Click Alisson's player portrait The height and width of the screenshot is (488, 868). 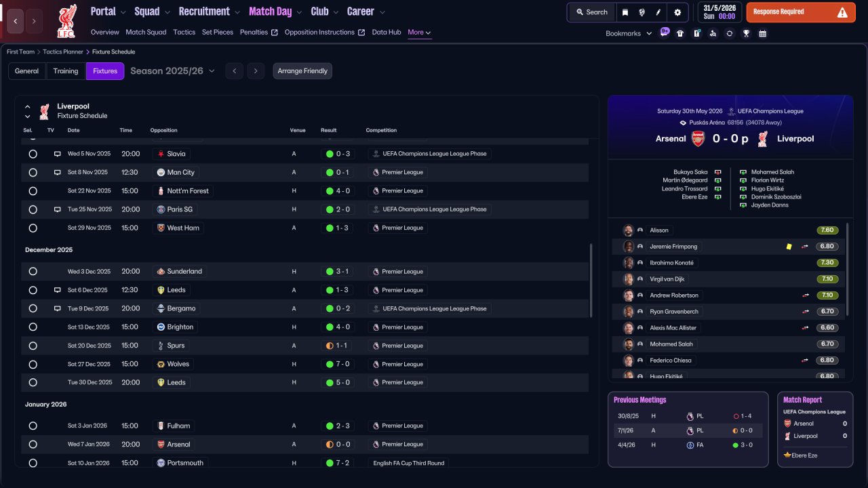628,230
